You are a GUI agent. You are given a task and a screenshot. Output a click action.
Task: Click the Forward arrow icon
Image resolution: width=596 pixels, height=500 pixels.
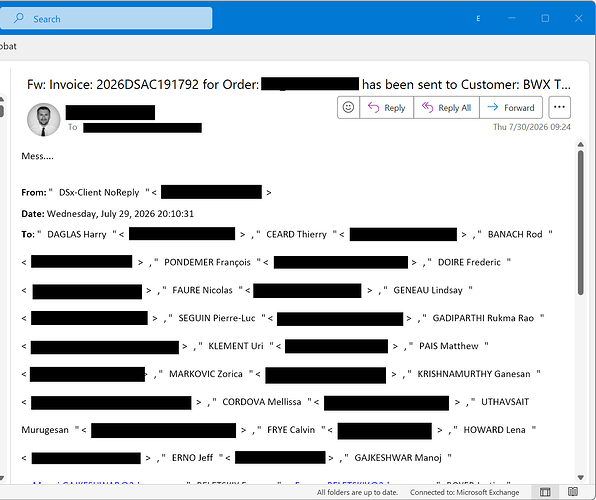tap(493, 107)
